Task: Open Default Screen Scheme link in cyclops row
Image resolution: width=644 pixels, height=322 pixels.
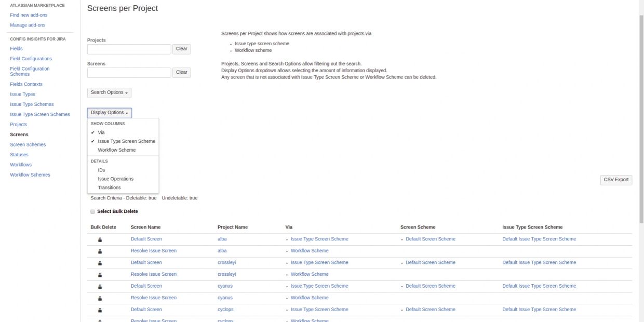Action: pos(430,310)
